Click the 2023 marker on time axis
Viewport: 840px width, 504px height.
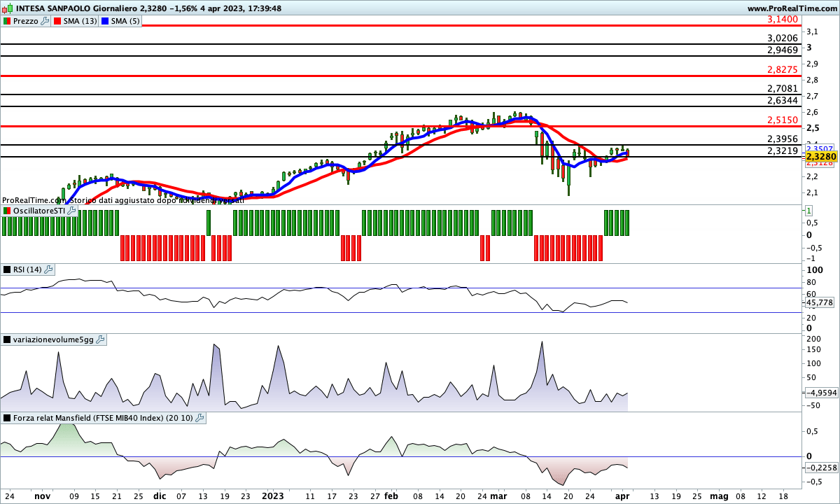[x=272, y=495]
